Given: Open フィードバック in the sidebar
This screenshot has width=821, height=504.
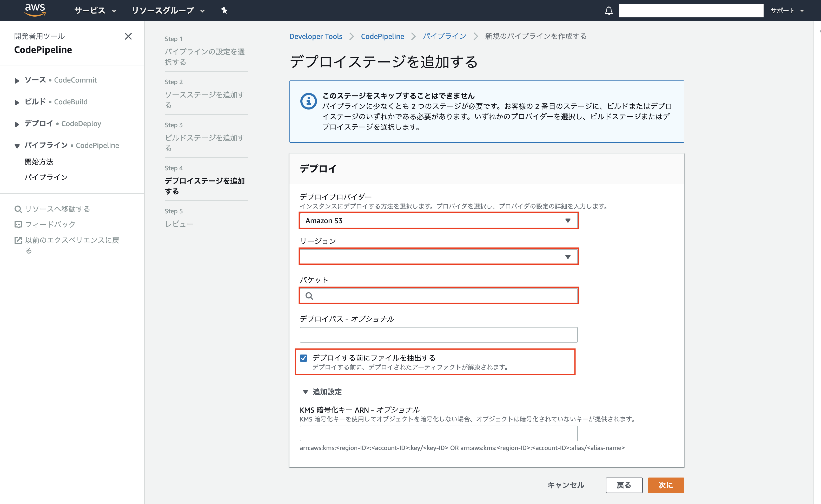Looking at the screenshot, I should click(50, 224).
